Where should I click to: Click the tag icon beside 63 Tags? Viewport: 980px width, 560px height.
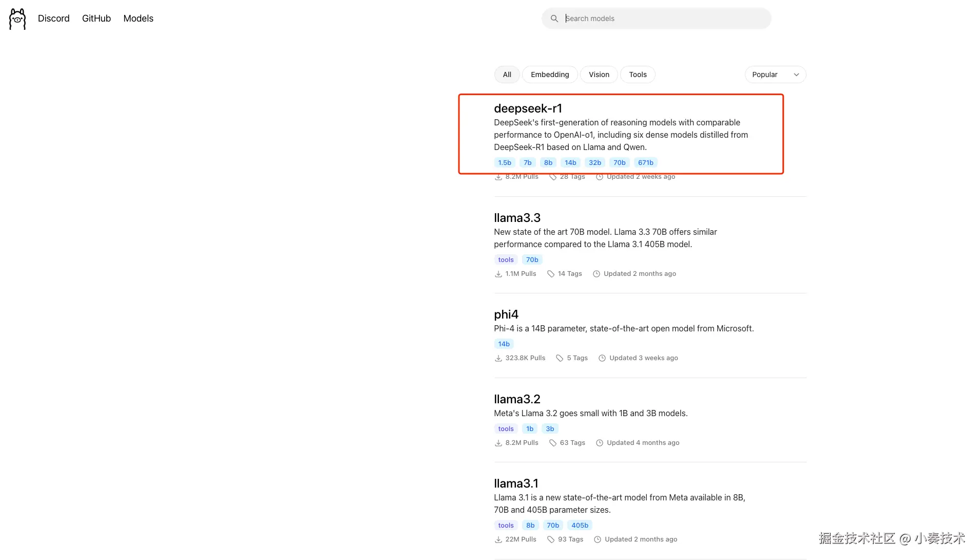pyautogui.click(x=553, y=443)
